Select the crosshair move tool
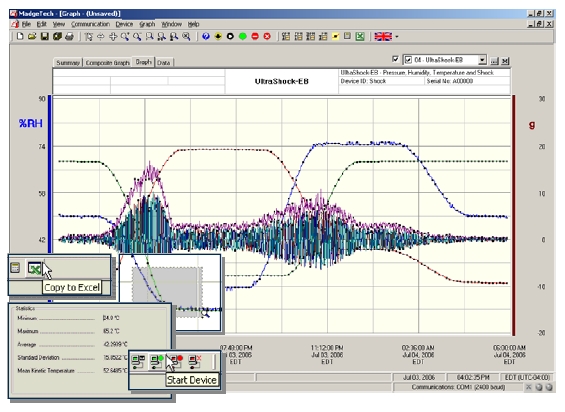565x412 pixels. tap(113, 36)
